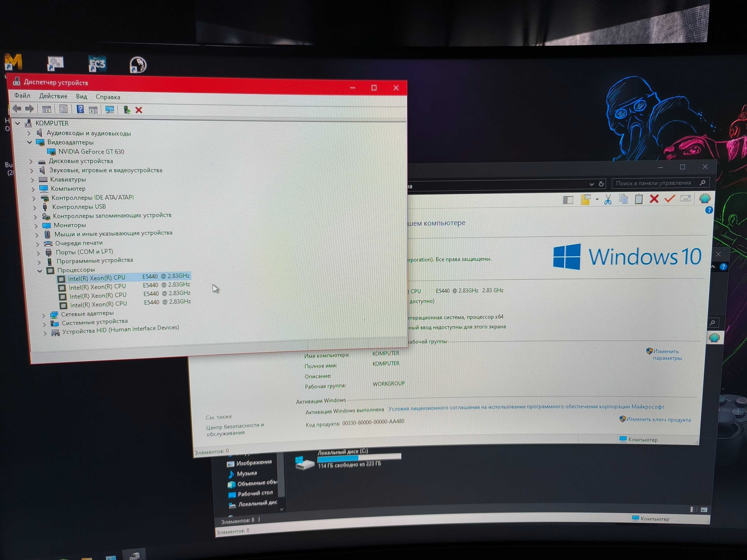Click the yellow folder options icon in Control Panel
The image size is (747, 560).
tap(586, 199)
